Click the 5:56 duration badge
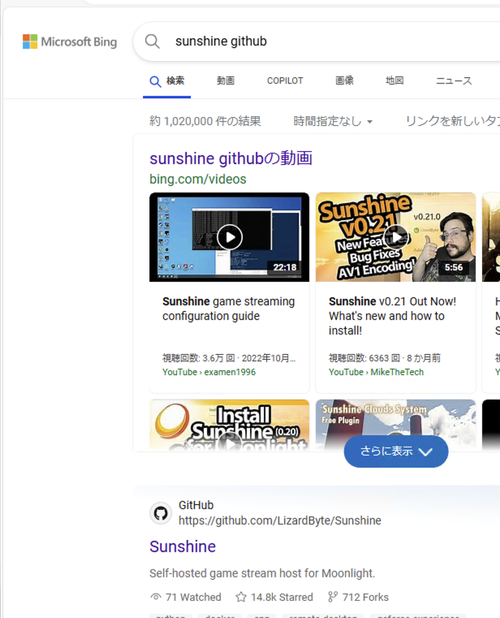500x618 pixels. 454,268
